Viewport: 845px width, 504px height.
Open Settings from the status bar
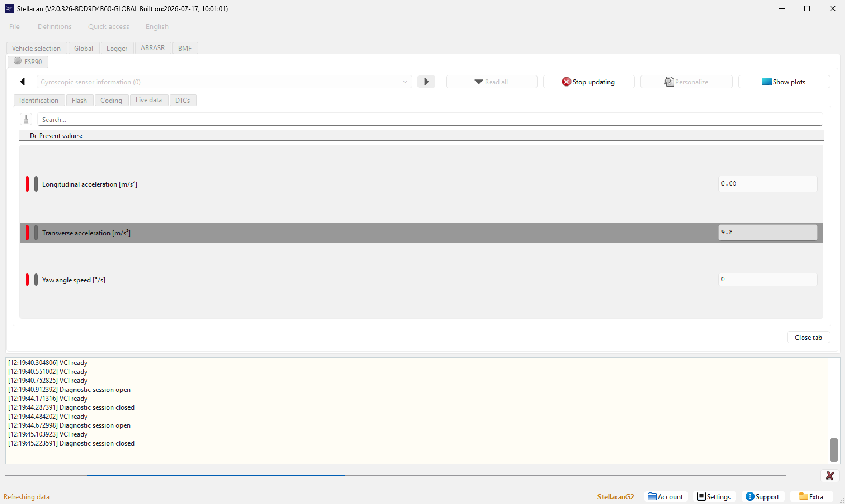[714, 497]
